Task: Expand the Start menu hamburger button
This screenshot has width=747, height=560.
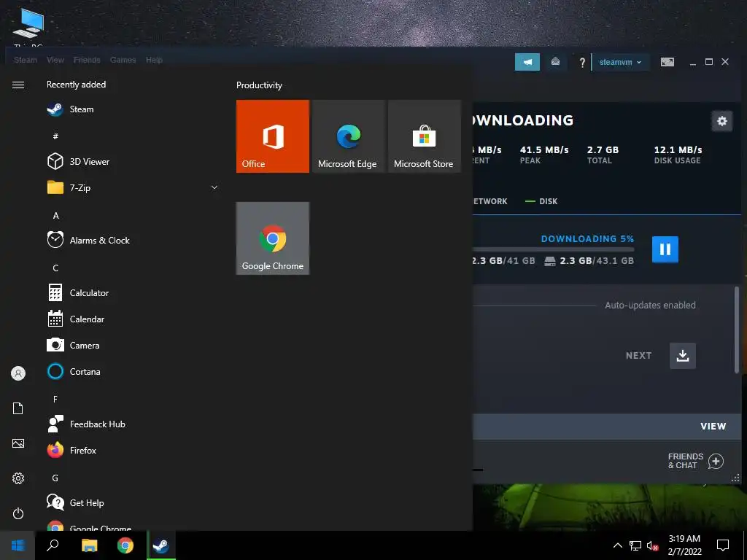Action: [x=18, y=85]
